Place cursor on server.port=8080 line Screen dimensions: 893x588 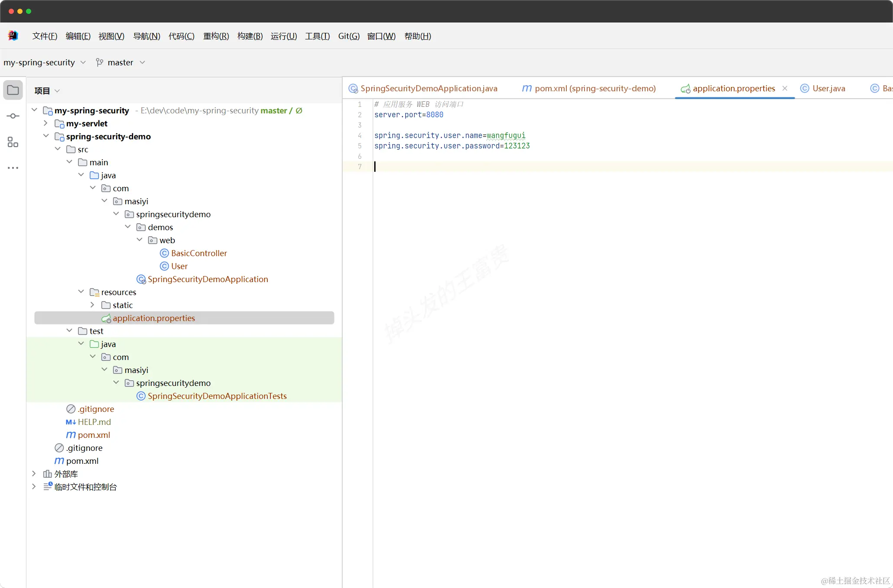coord(409,115)
